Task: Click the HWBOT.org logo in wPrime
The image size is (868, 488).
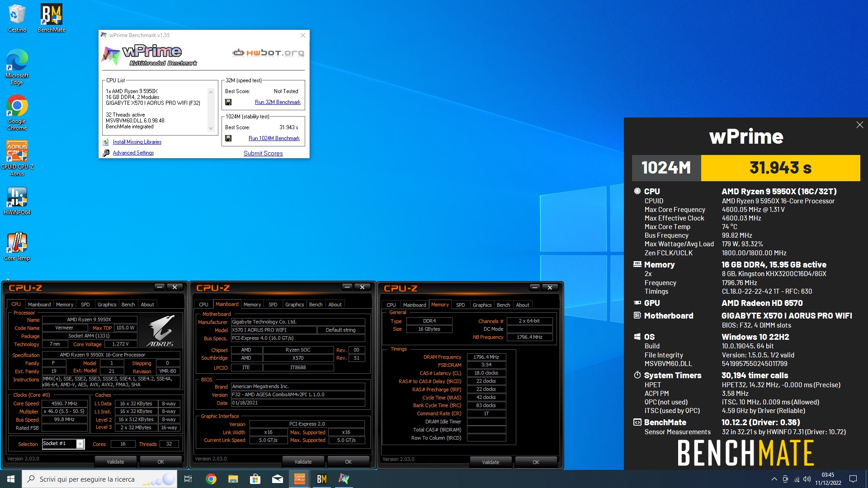Action: point(269,53)
